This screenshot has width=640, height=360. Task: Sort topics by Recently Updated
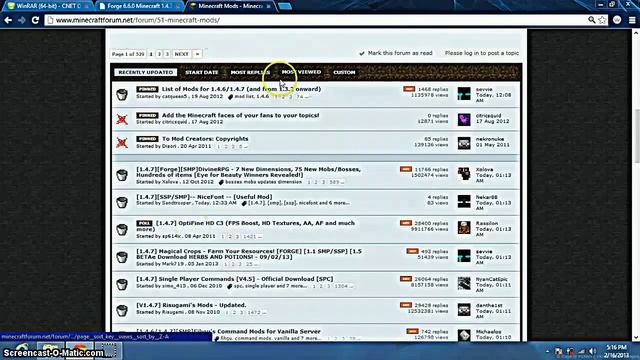[x=146, y=72]
